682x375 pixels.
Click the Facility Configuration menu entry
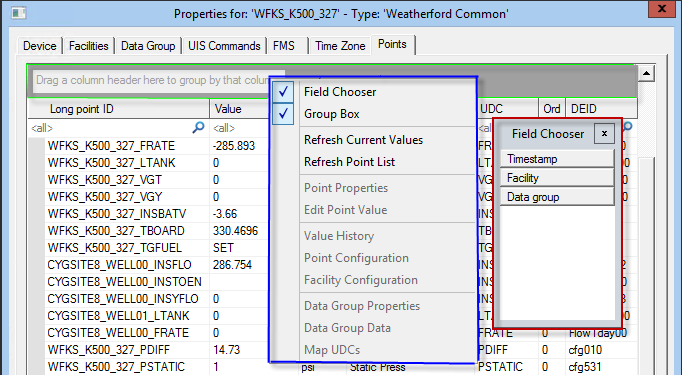coord(361,280)
